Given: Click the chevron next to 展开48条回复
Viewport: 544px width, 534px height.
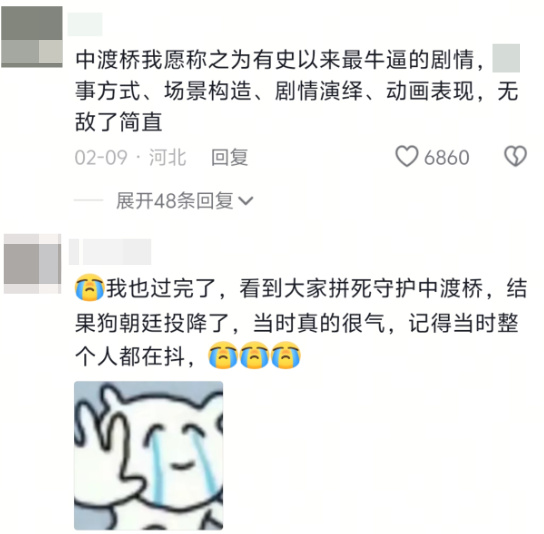Looking at the screenshot, I should 246,201.
